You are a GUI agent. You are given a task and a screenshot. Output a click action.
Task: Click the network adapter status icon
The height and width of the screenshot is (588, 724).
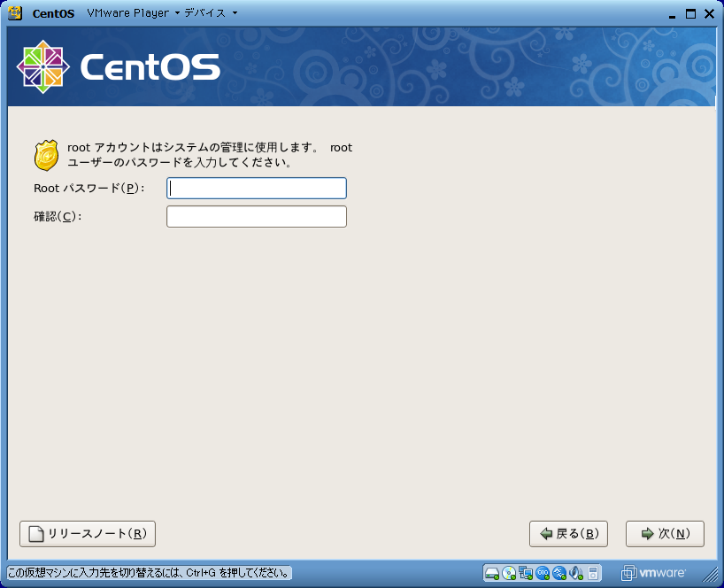click(x=526, y=573)
